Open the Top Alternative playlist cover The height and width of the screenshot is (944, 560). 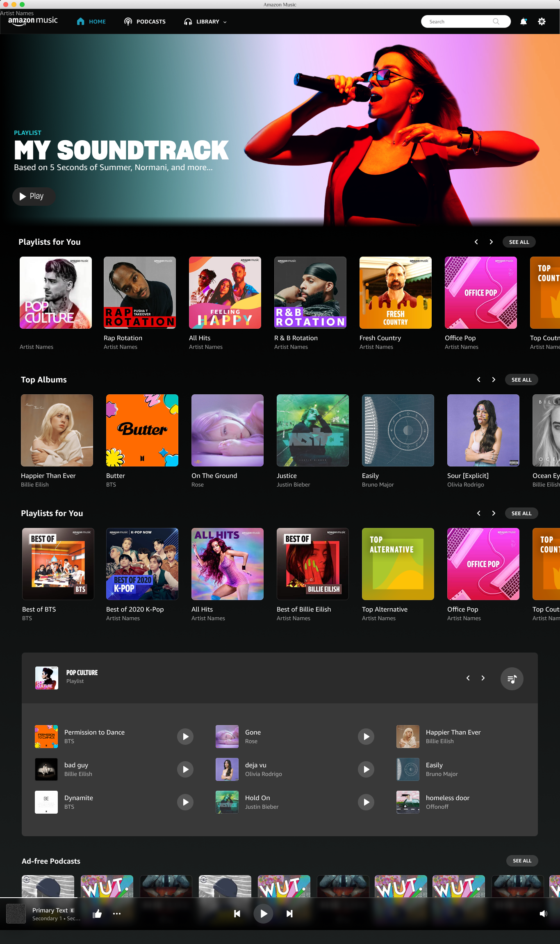[398, 564]
